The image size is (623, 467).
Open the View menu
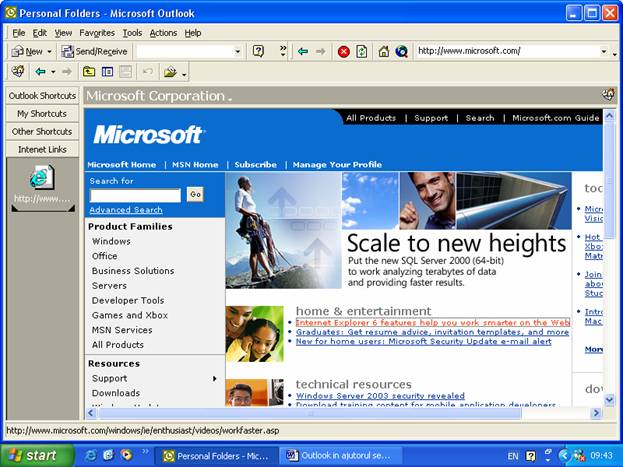tap(63, 33)
